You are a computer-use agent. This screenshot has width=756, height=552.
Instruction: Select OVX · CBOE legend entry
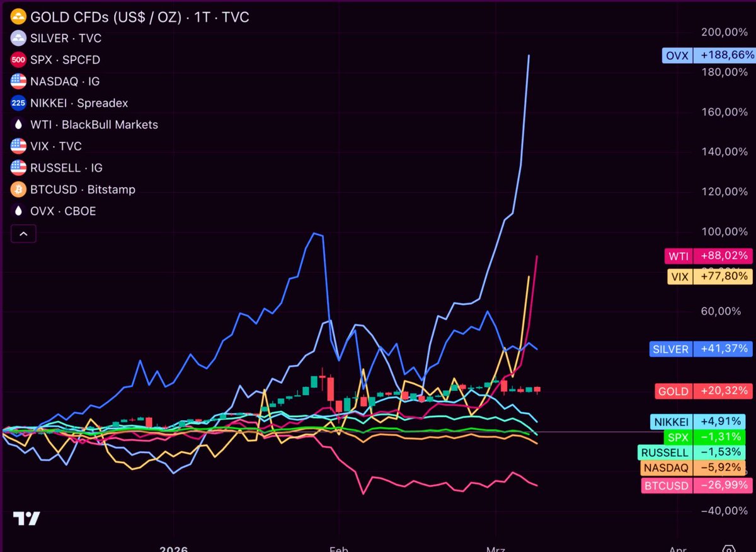pos(63,211)
